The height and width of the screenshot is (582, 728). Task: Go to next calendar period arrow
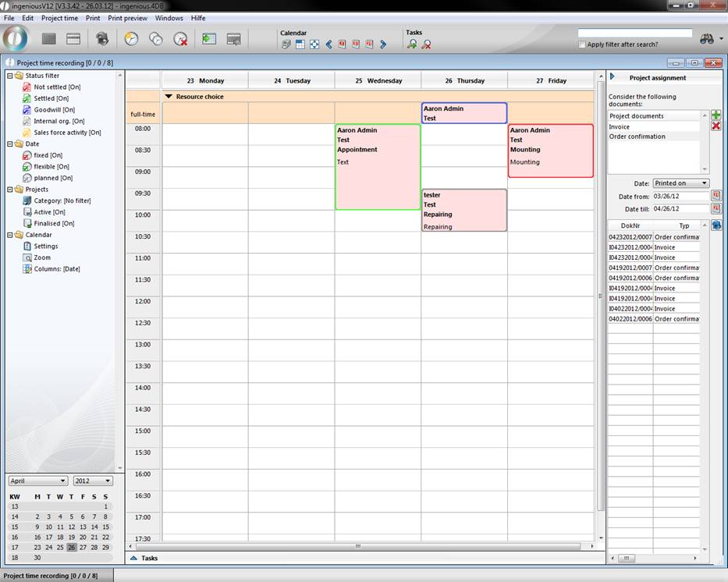click(383, 44)
